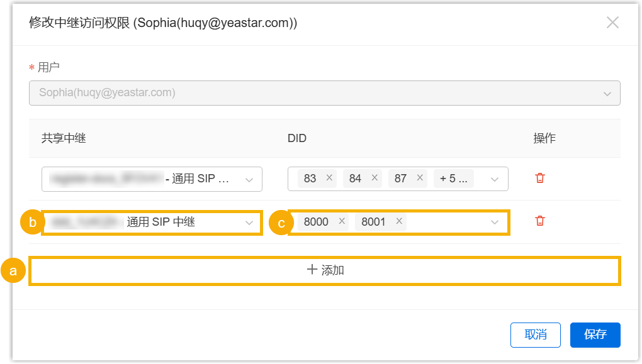Click the + 5 ... more DIDs tag

click(453, 179)
